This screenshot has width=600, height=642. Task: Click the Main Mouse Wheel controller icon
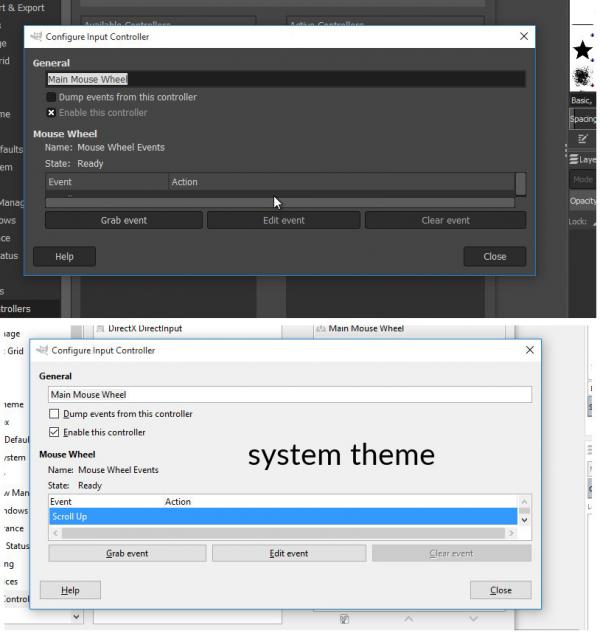pyautogui.click(x=321, y=328)
